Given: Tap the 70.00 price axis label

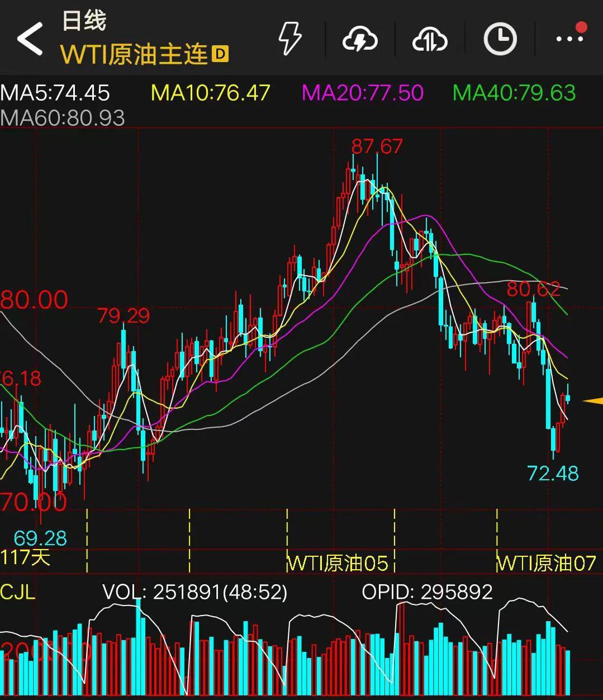Looking at the screenshot, I should 34,502.
